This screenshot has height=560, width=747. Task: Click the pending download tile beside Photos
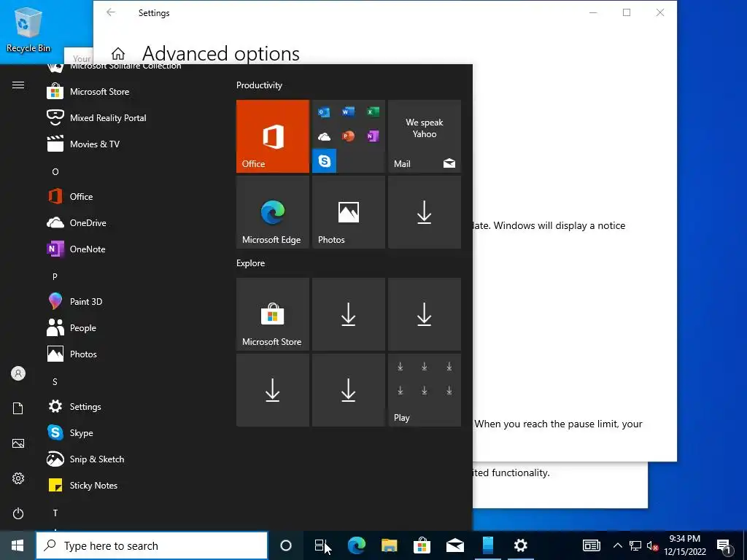[x=425, y=212]
